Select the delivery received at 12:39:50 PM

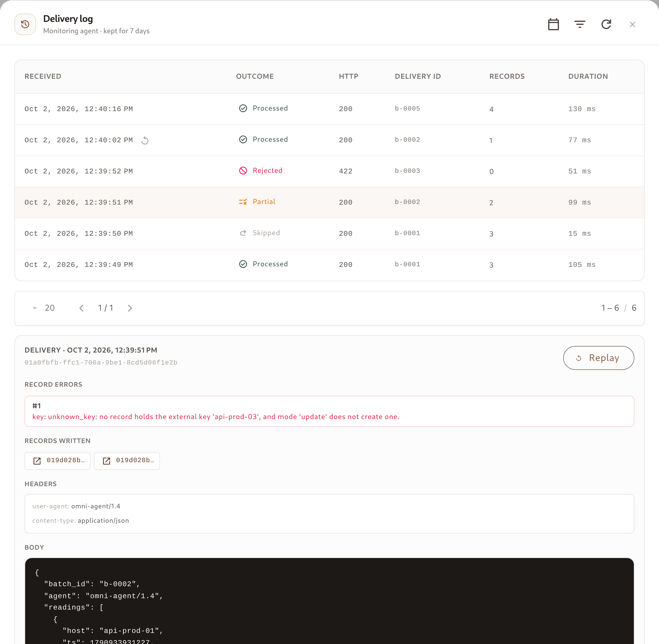[329, 233]
